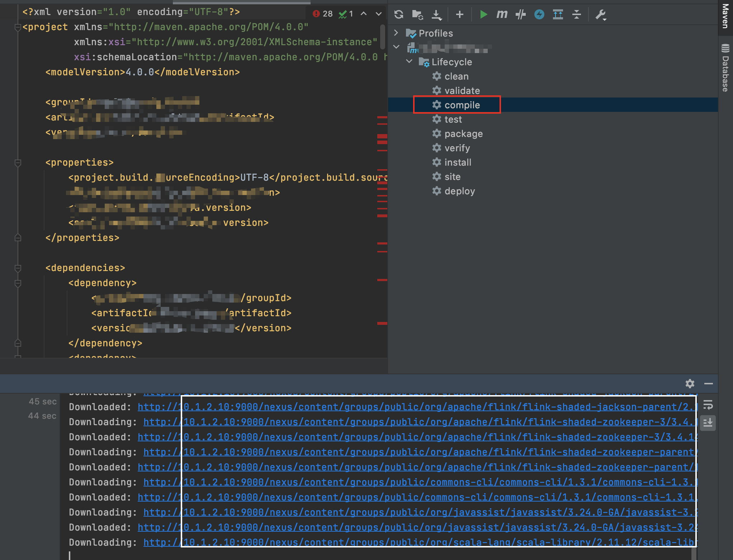
Task: Collapse the Lifecycle node
Action: 410,61
